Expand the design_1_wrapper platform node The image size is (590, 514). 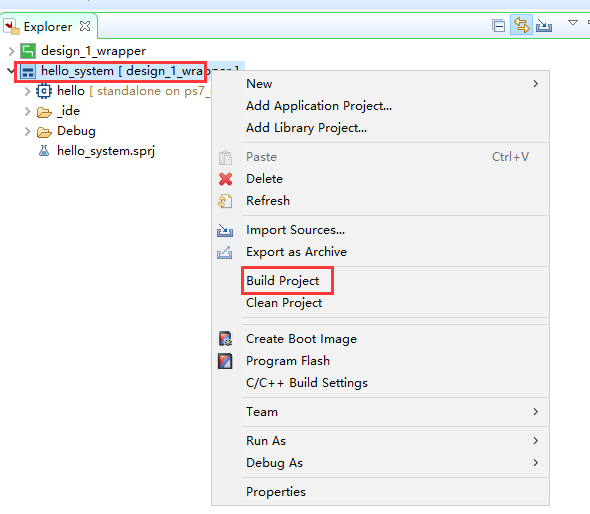tap(11, 51)
